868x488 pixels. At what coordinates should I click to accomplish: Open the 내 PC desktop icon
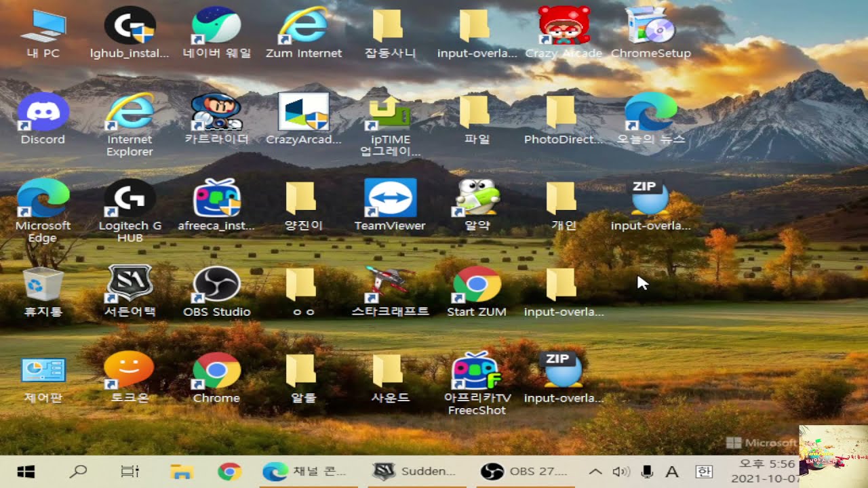[43, 33]
